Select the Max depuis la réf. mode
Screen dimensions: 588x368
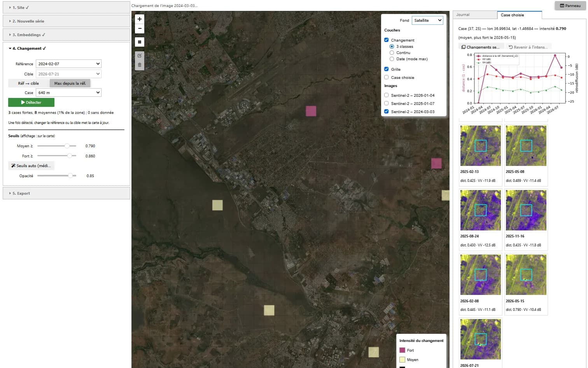(x=70, y=83)
